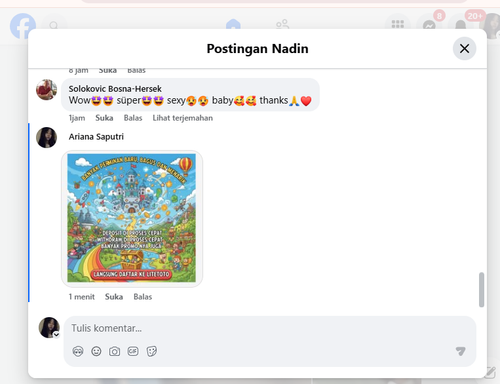This screenshot has height=384, width=500.
Task: Click the avatar sticker icon in comment box
Action: 78,351
